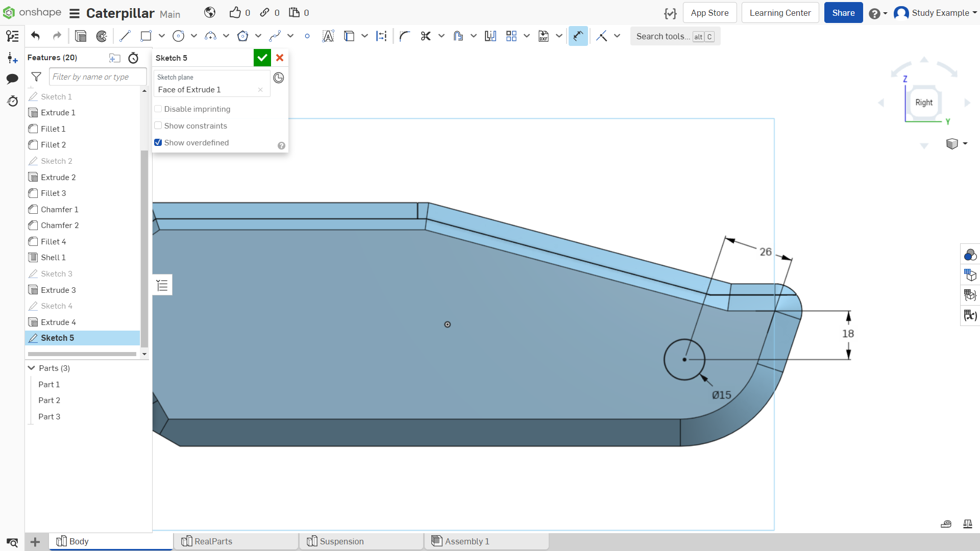Select the Sketch fillet tool
Screen dimensions: 980x551
coord(405,36)
